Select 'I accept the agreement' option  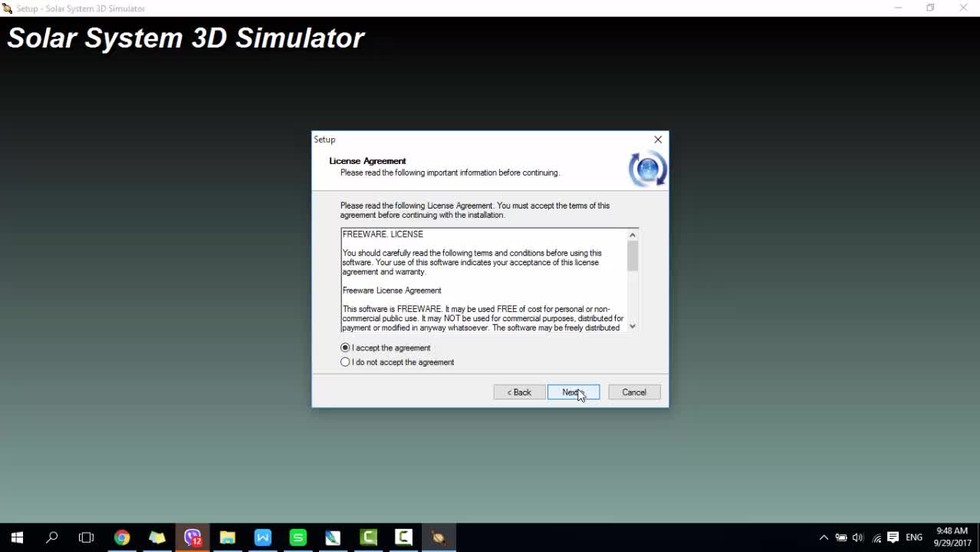coord(386,348)
